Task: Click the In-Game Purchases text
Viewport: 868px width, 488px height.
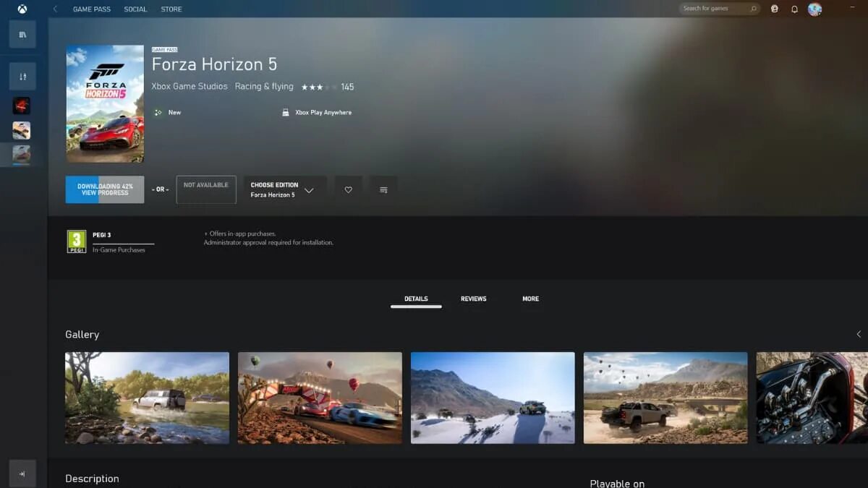Action: pos(119,250)
